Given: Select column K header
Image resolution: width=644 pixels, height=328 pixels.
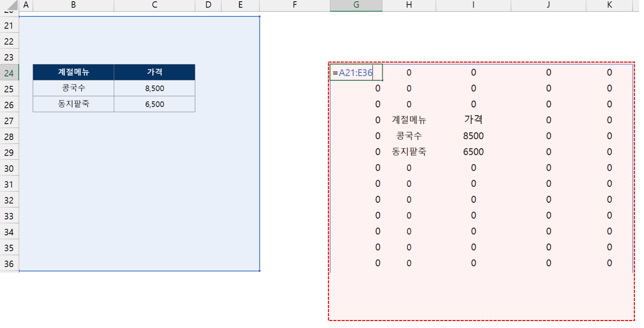Looking at the screenshot, I should tap(609, 5).
